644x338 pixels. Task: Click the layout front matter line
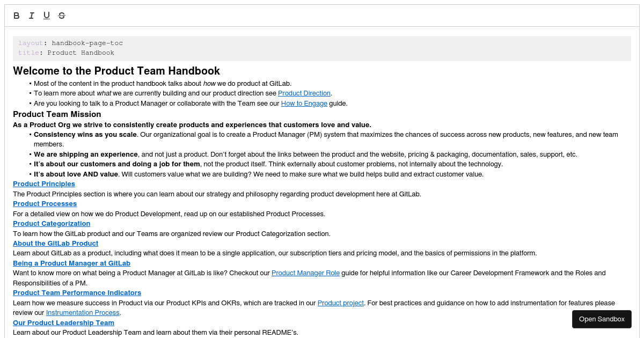[x=70, y=43]
